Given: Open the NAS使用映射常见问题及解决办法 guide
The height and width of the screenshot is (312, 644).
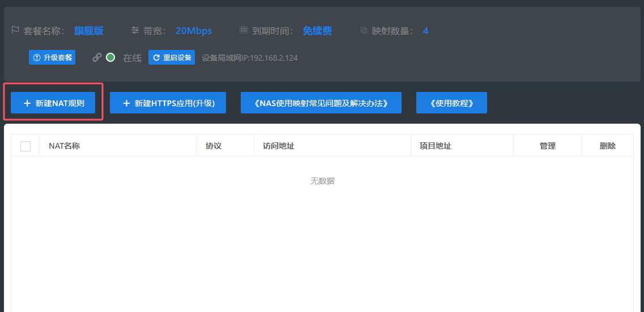Looking at the screenshot, I should [321, 103].
